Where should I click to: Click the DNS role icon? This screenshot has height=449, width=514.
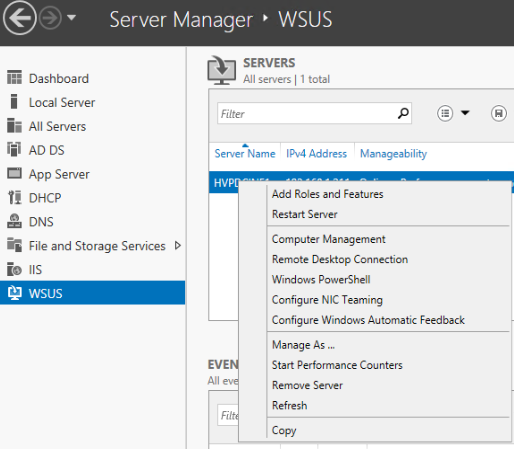coord(14,221)
